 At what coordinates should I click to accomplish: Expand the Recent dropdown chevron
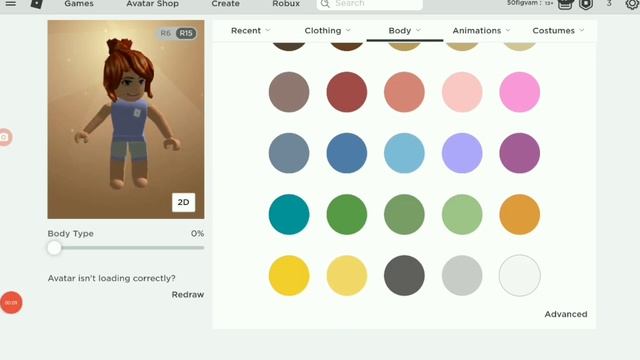pyautogui.click(x=268, y=30)
